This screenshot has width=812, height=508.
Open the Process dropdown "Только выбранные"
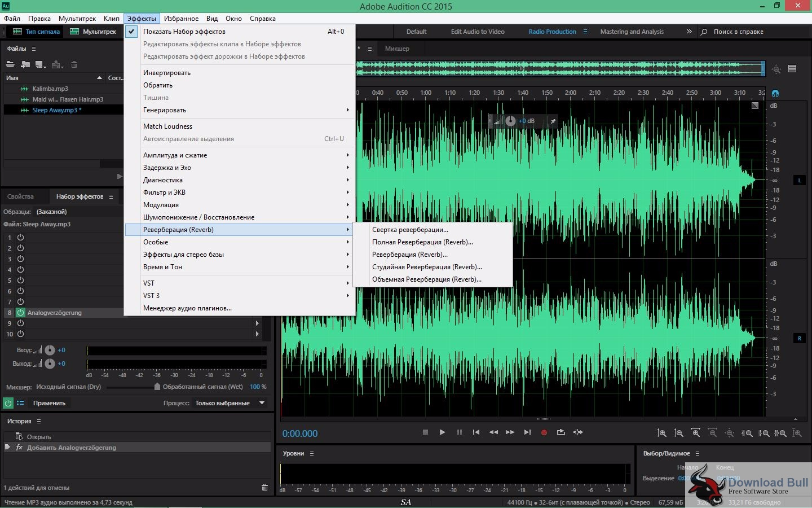230,403
